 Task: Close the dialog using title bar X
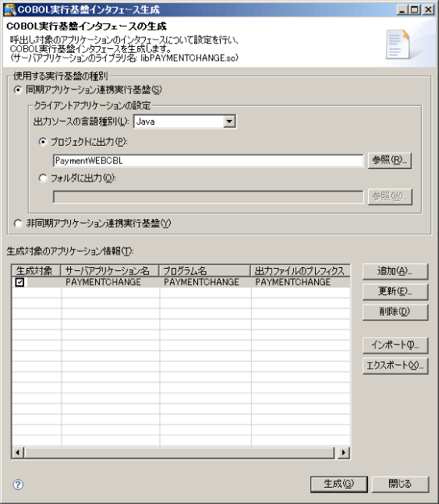pos(428,9)
